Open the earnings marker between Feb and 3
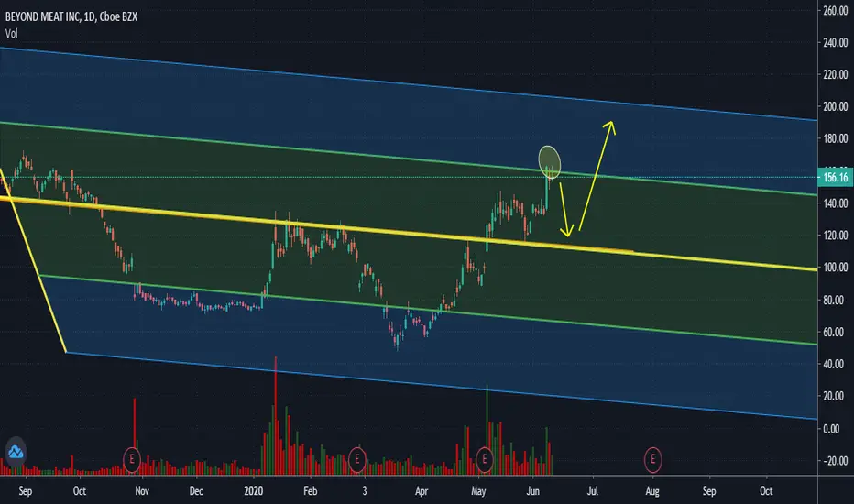 pyautogui.click(x=356, y=459)
